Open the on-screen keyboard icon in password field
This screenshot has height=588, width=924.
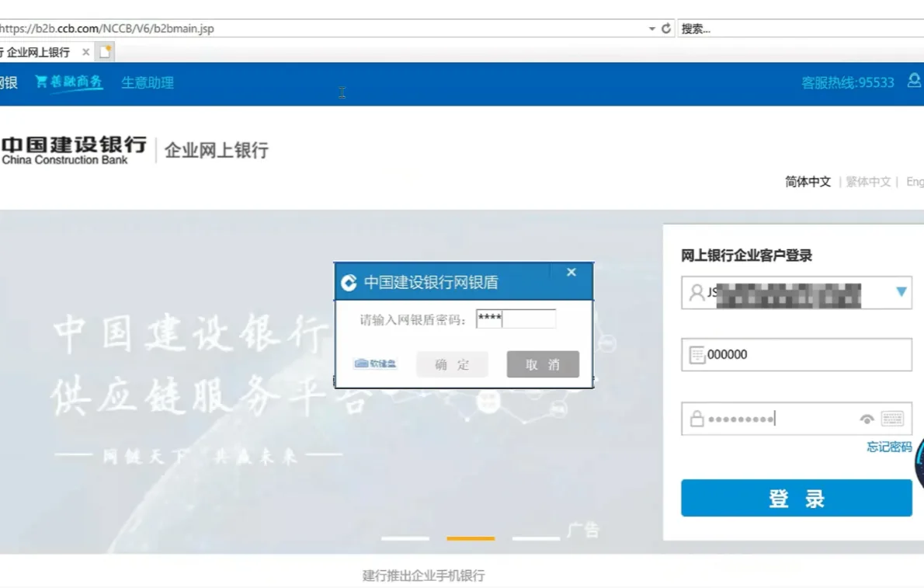point(892,419)
